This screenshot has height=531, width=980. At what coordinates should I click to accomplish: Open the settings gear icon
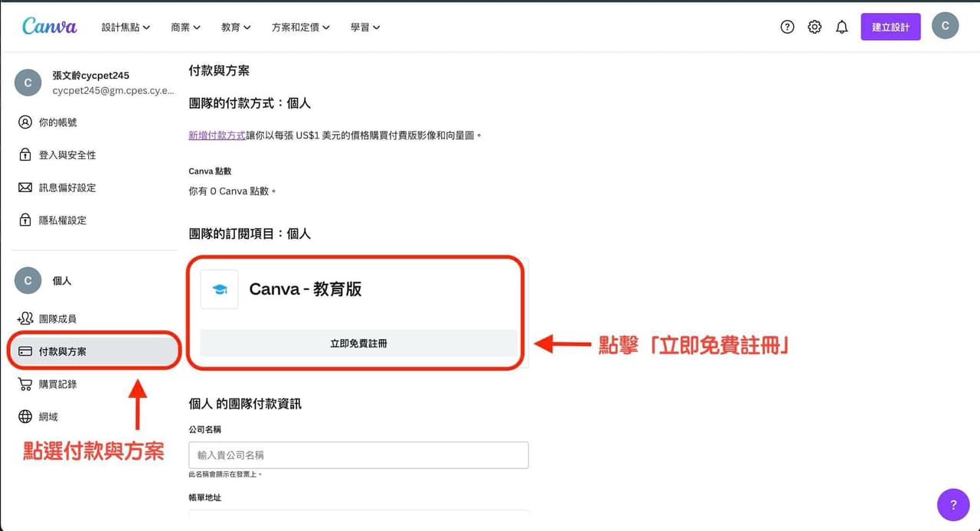pyautogui.click(x=815, y=27)
